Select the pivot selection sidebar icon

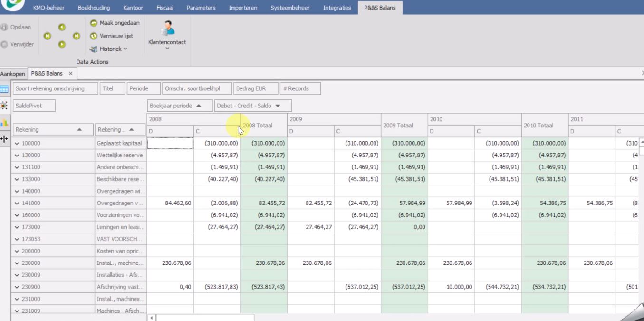point(5,106)
